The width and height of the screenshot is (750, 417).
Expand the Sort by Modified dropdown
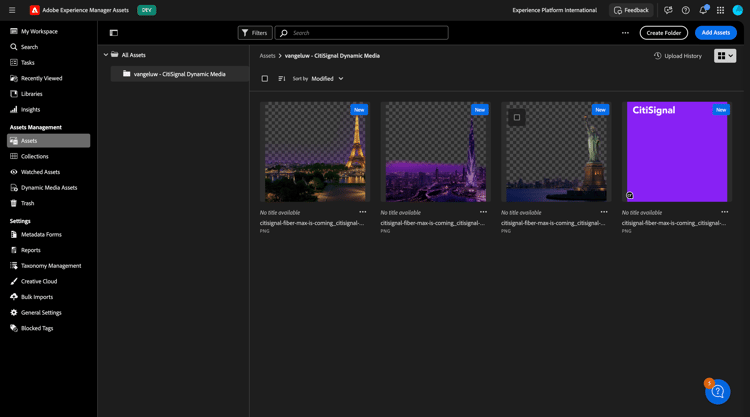pos(327,78)
